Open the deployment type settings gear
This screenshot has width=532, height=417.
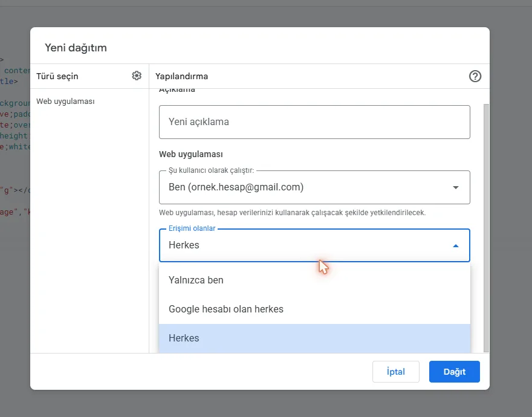pos(137,76)
